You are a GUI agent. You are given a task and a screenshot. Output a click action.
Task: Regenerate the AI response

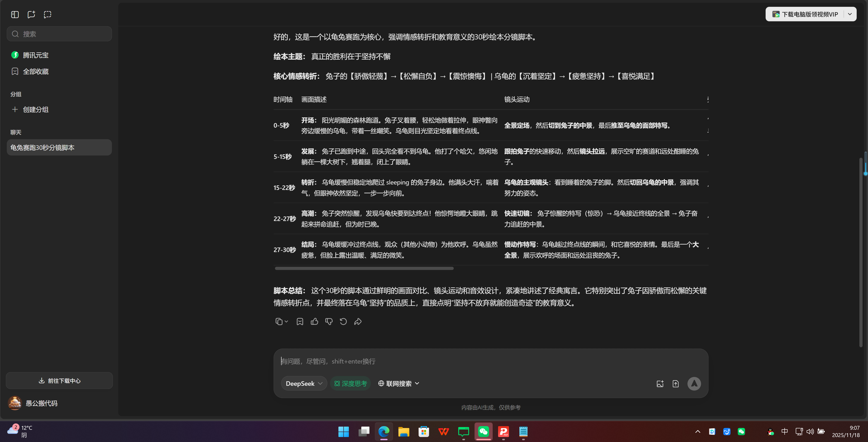[x=343, y=321]
